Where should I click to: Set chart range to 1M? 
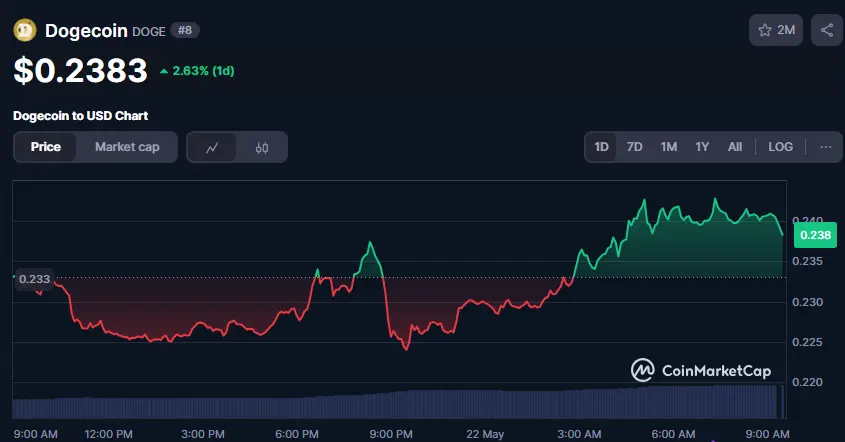[x=669, y=147]
